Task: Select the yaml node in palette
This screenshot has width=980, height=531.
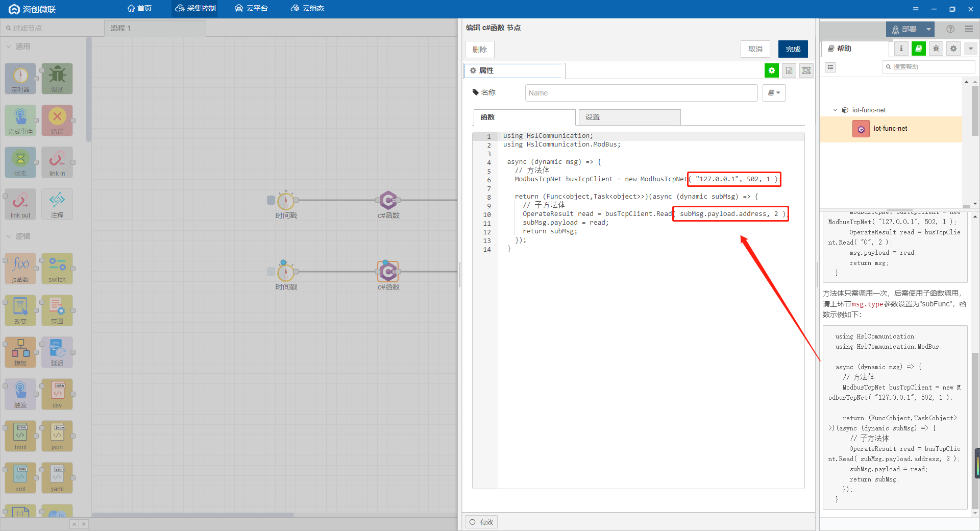Action: (x=57, y=478)
